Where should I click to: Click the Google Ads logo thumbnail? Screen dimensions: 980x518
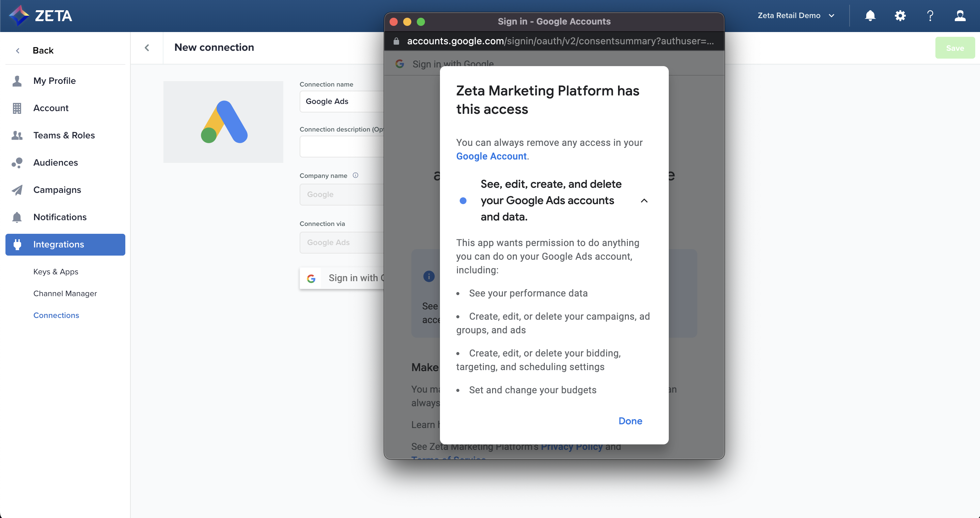223,122
